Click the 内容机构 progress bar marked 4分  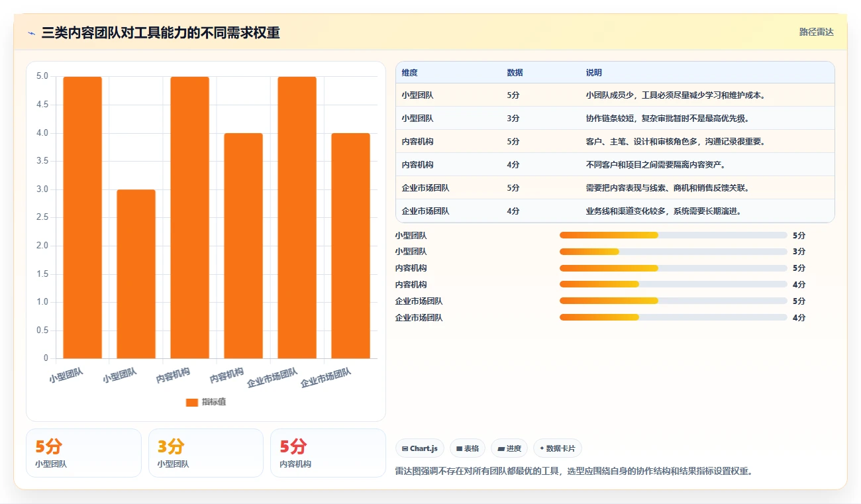tap(673, 285)
